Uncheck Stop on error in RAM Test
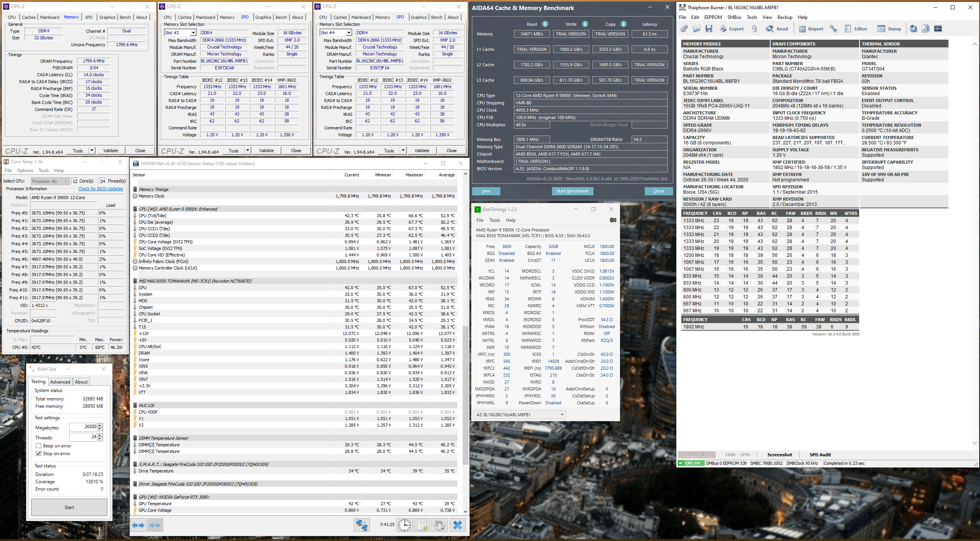Viewport: 980px width, 541px height. [x=38, y=454]
